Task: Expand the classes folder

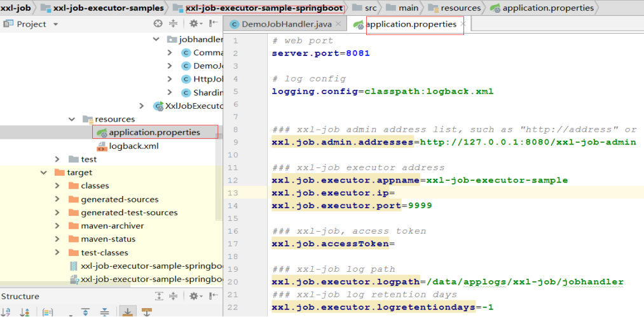Action: (x=57, y=186)
